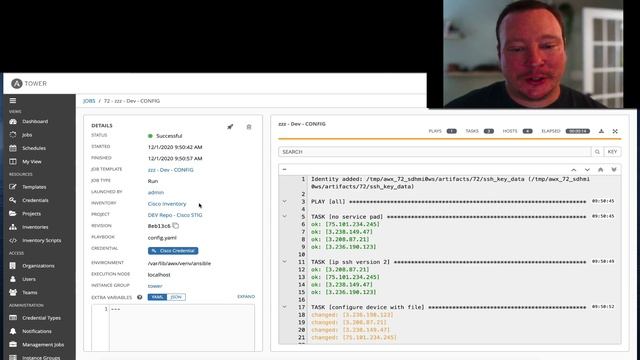The image size is (640, 360).
Task: Open the tower instance group link
Action: coord(155,286)
